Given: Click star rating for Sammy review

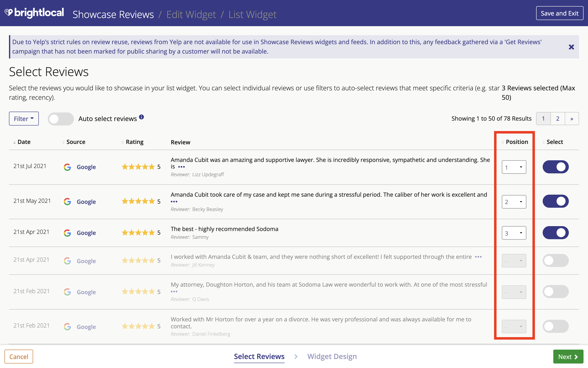Looking at the screenshot, I should pyautogui.click(x=138, y=233).
